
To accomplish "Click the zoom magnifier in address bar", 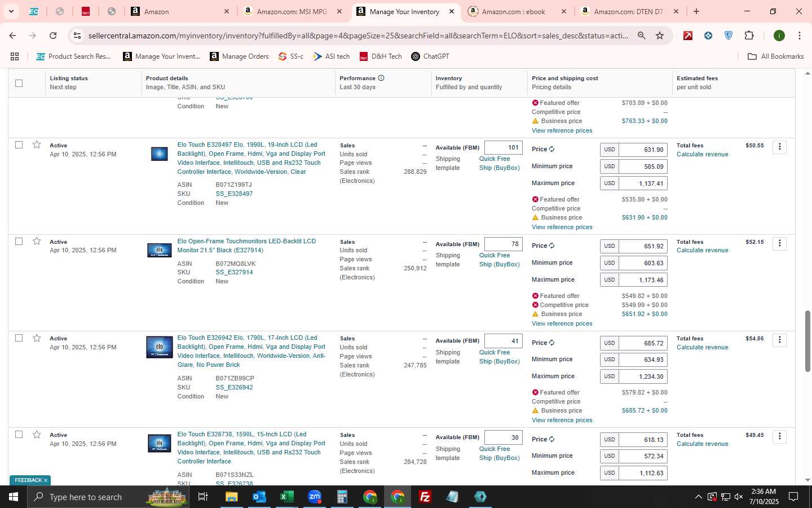I will coord(642,36).
